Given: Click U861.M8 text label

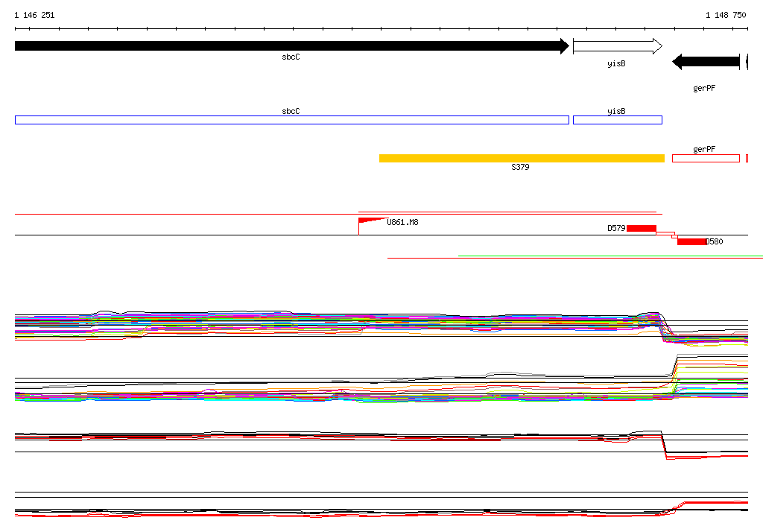Looking at the screenshot, I should coord(402,222).
